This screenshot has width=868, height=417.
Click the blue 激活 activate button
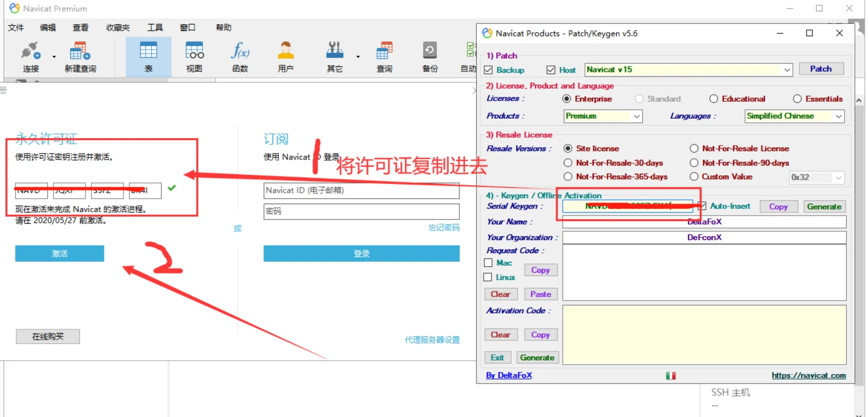(x=59, y=254)
